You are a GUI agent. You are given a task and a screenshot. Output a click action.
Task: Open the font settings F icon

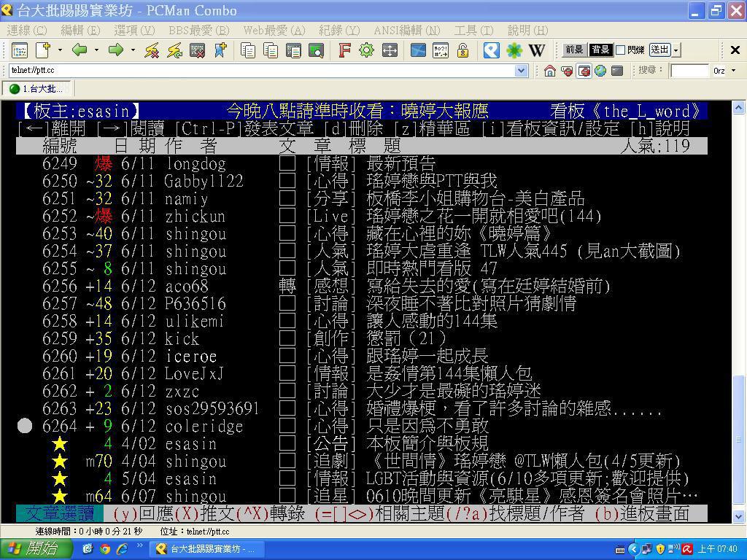click(345, 50)
